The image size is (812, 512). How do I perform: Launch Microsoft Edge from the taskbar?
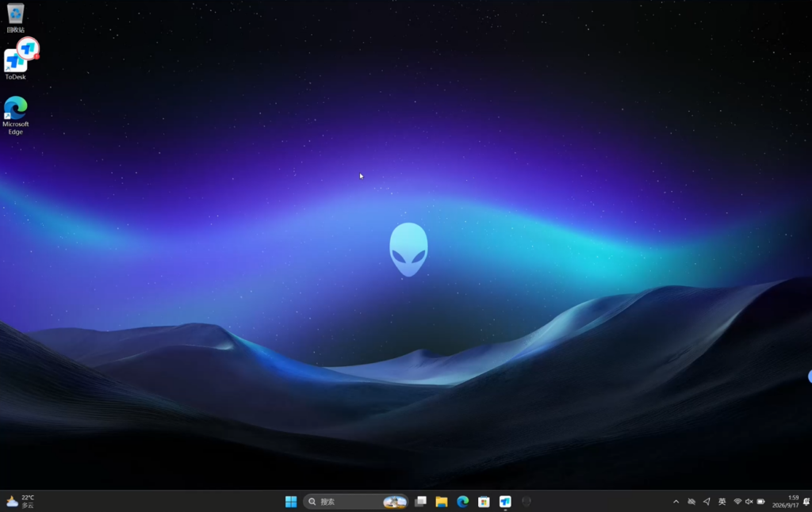pos(463,501)
